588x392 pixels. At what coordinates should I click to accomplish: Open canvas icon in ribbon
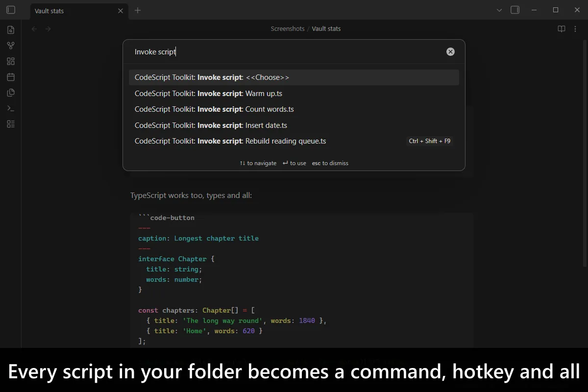[x=11, y=61]
